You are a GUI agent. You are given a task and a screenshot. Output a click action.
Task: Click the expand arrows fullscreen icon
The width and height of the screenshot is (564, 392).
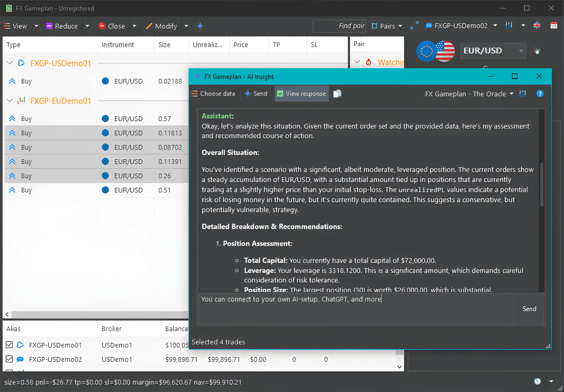[414, 26]
